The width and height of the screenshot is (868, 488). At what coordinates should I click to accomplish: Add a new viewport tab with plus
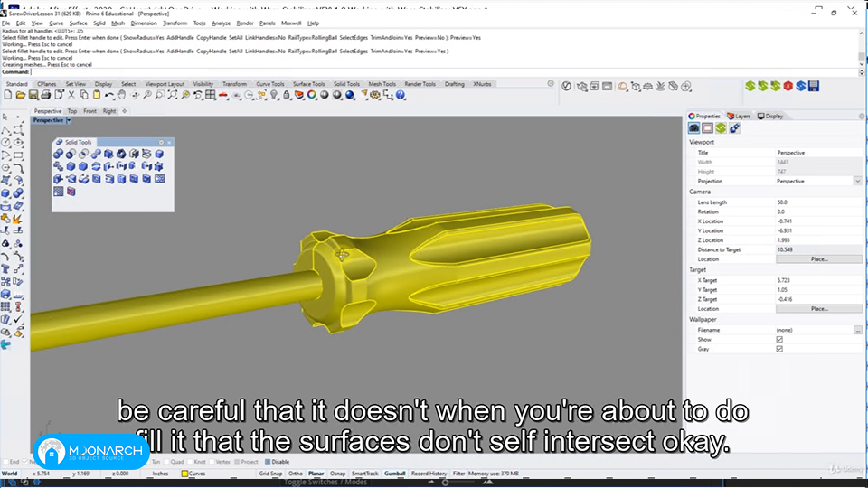click(x=125, y=111)
